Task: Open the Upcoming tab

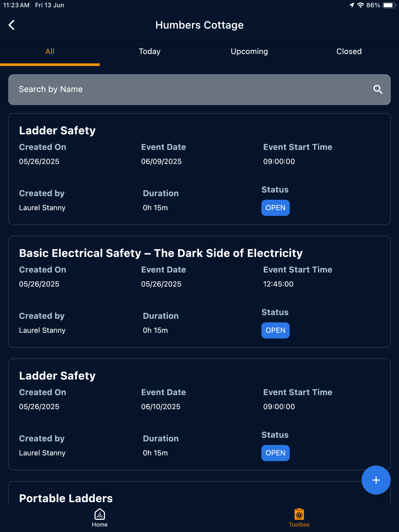Action: coord(249,51)
